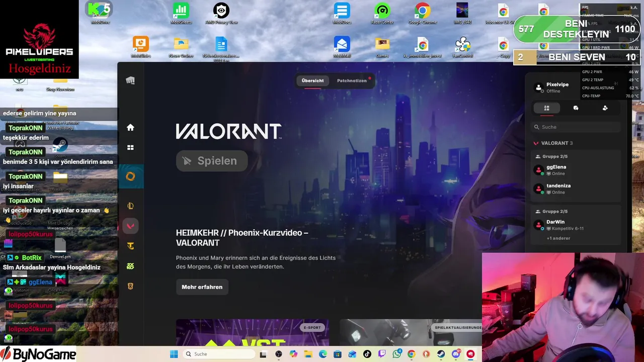Select the 2XKO sidebar icon
The height and width of the screenshot is (362, 644).
[x=130, y=266]
